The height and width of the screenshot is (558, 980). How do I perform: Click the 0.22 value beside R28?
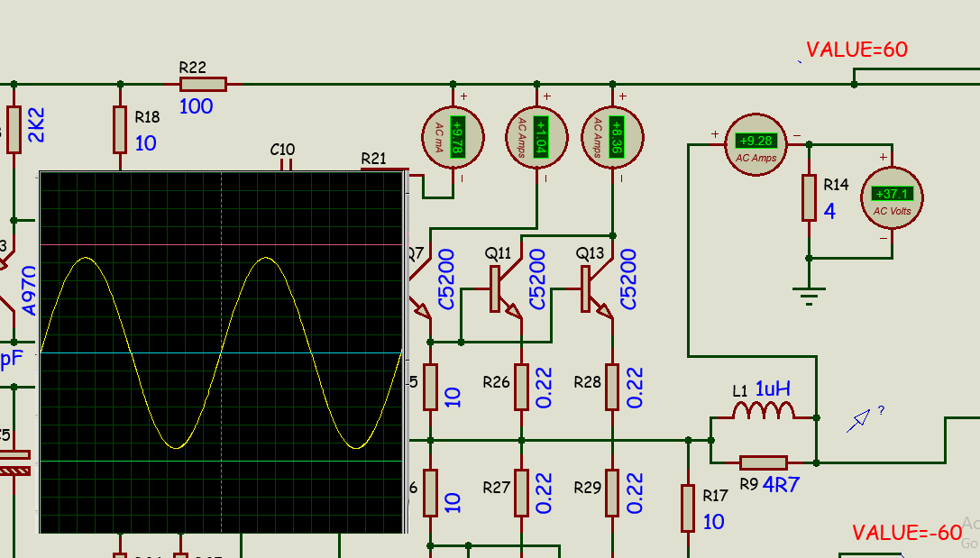(634, 388)
